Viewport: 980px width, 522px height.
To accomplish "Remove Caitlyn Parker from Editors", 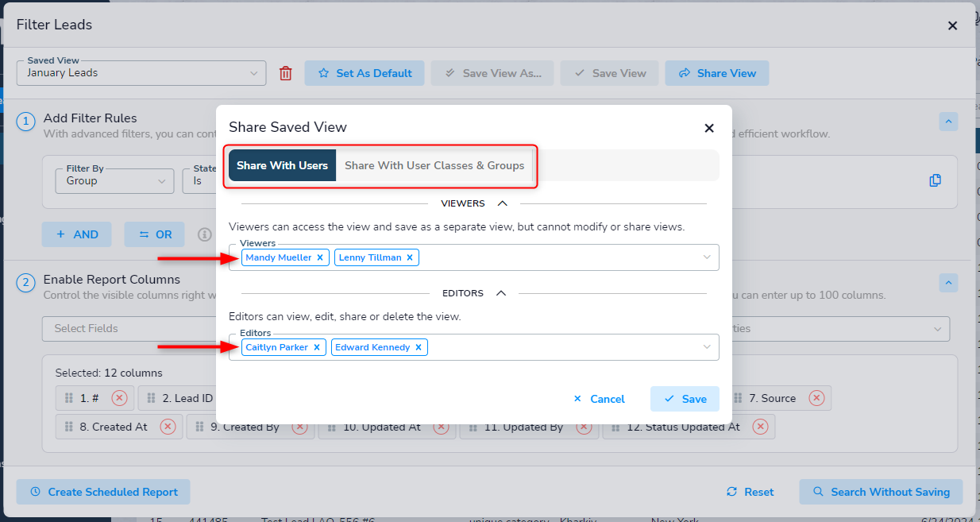I will click(x=317, y=347).
